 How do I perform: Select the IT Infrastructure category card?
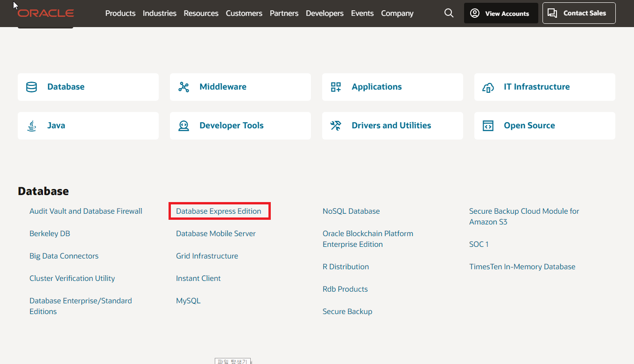545,87
